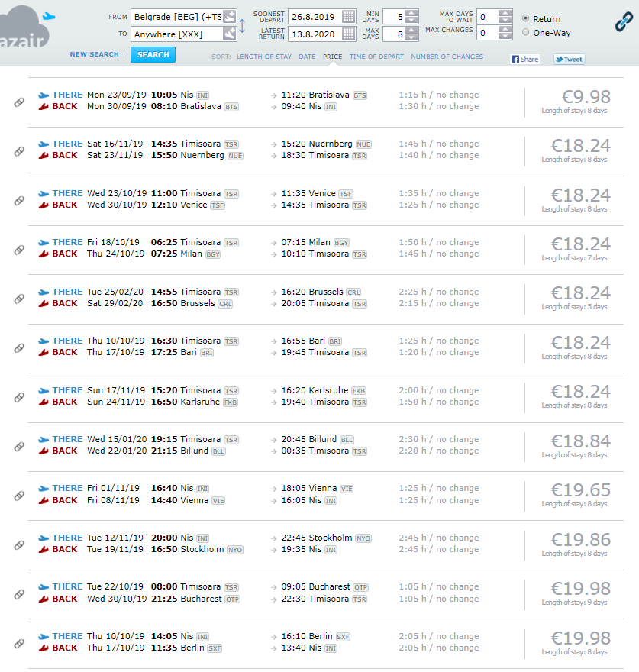Image resolution: width=639 pixels, height=672 pixels.
Task: Start a New Search
Action: pos(95,54)
